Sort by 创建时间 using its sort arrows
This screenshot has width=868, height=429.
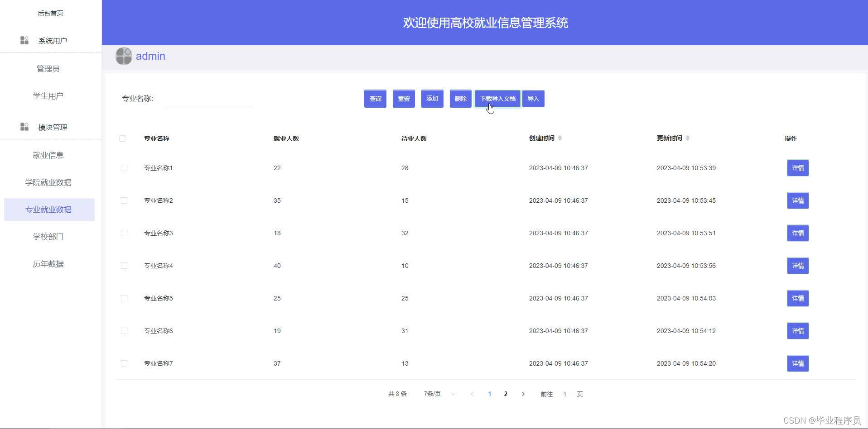tap(560, 138)
